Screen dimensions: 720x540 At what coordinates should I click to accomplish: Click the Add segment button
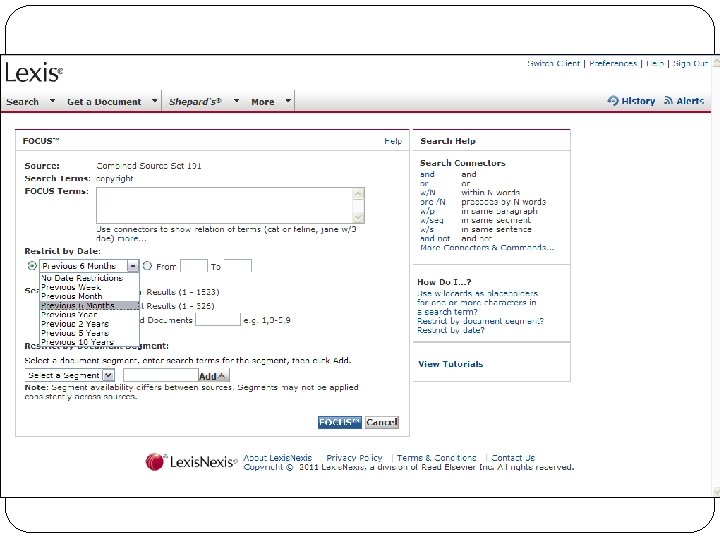[214, 376]
